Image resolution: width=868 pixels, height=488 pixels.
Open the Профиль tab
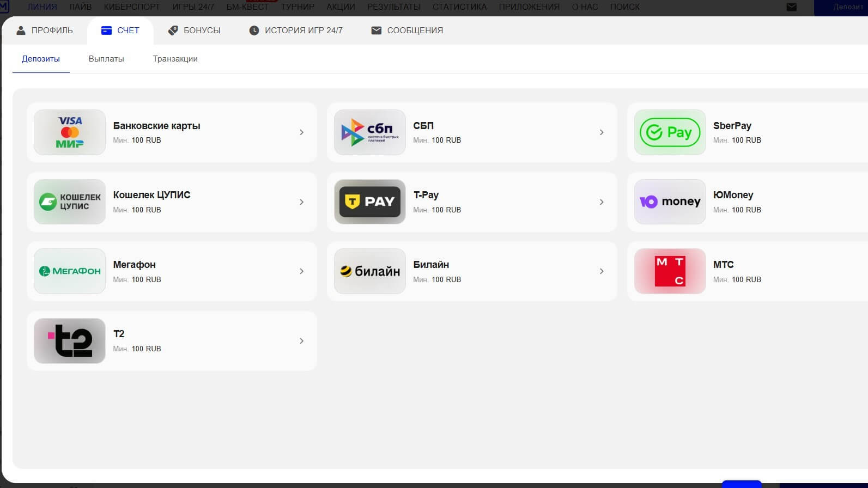(44, 30)
